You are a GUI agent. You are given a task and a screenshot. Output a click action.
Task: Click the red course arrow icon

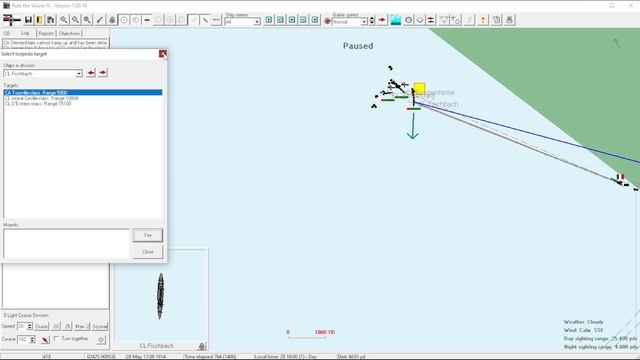45,340
